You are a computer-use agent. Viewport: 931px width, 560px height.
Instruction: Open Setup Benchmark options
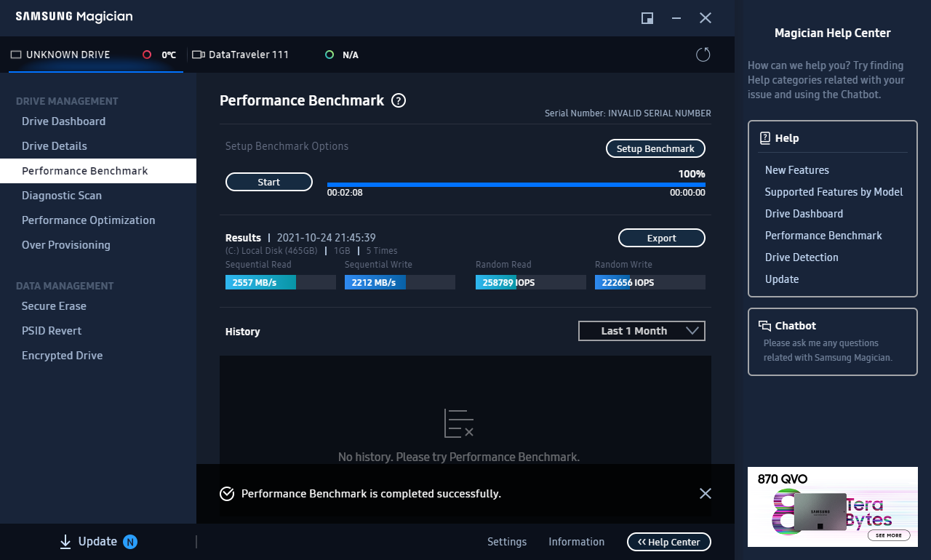click(655, 148)
